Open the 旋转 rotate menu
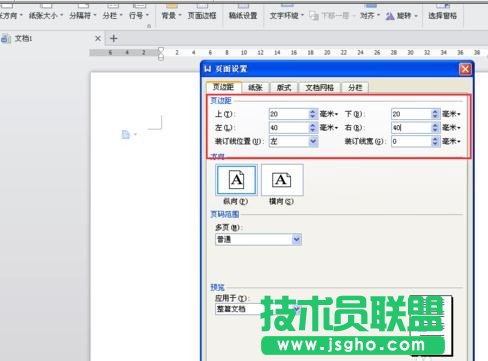This screenshot has height=361, width=488. coord(402,15)
